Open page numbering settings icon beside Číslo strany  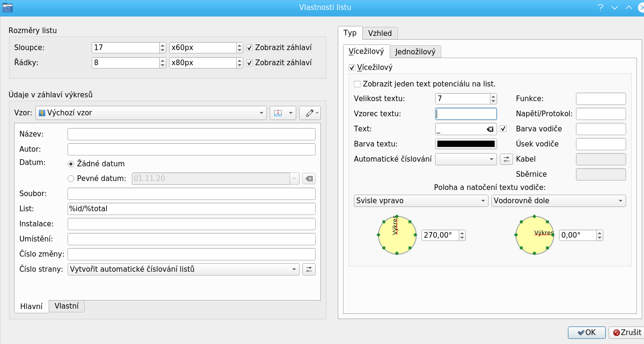coord(309,269)
